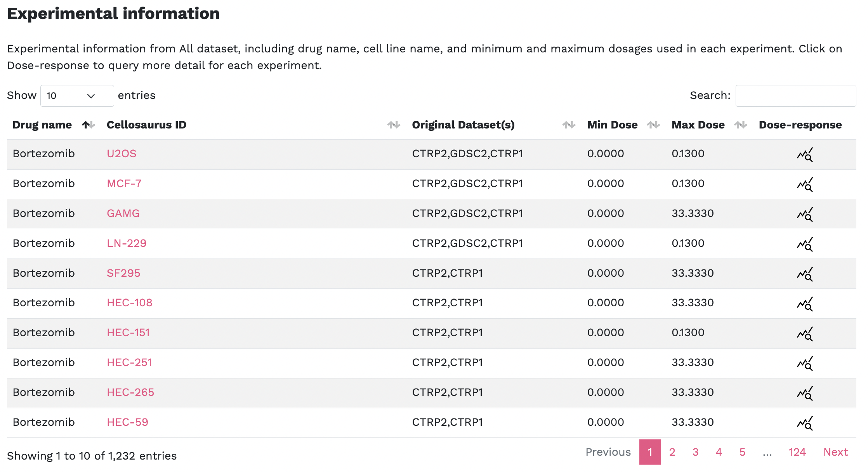Sort by Original Dataset(s) column arrows
Viewport: 868px width, 472px height.
tap(569, 125)
